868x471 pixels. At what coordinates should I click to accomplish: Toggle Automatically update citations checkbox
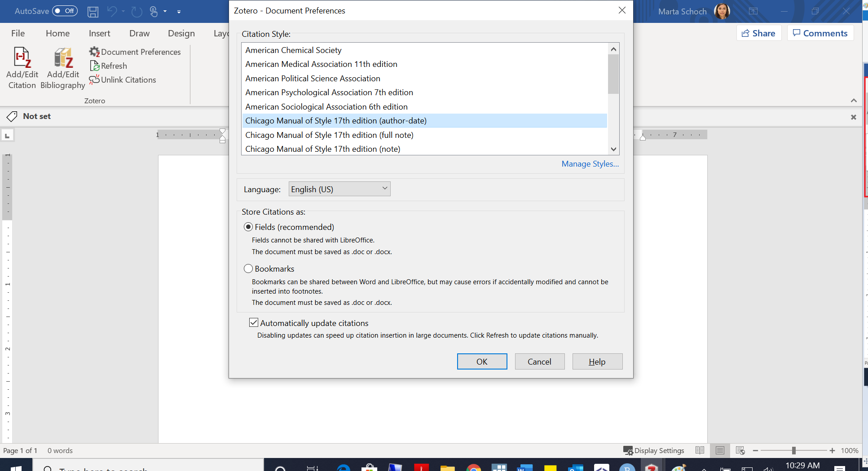tap(254, 323)
